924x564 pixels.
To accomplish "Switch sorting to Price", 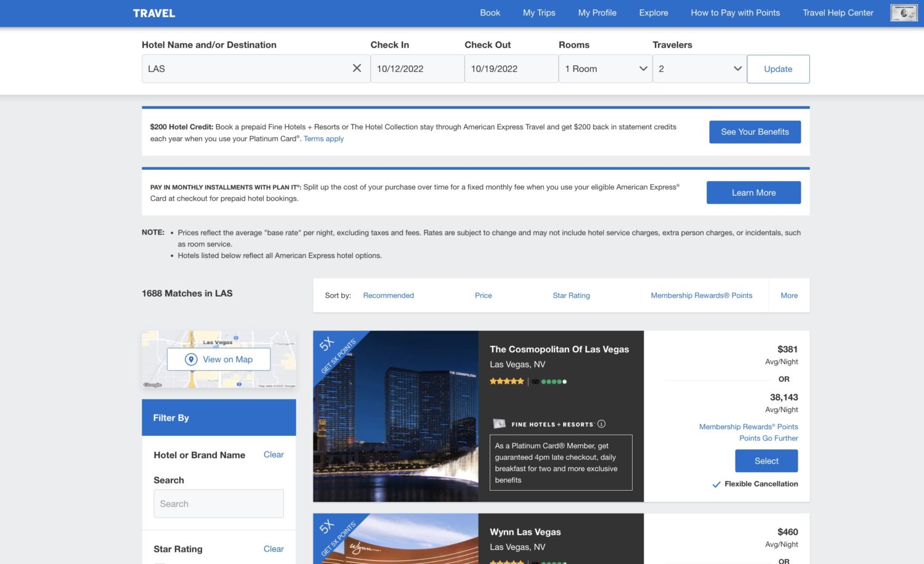I will (483, 296).
